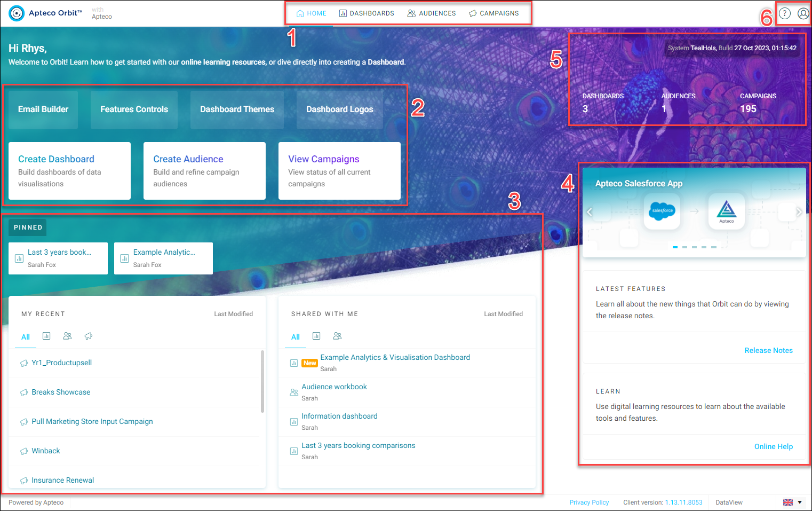The width and height of the screenshot is (812, 511).
Task: Open Example Analytics & Visualisation Dashboard
Action: click(395, 358)
